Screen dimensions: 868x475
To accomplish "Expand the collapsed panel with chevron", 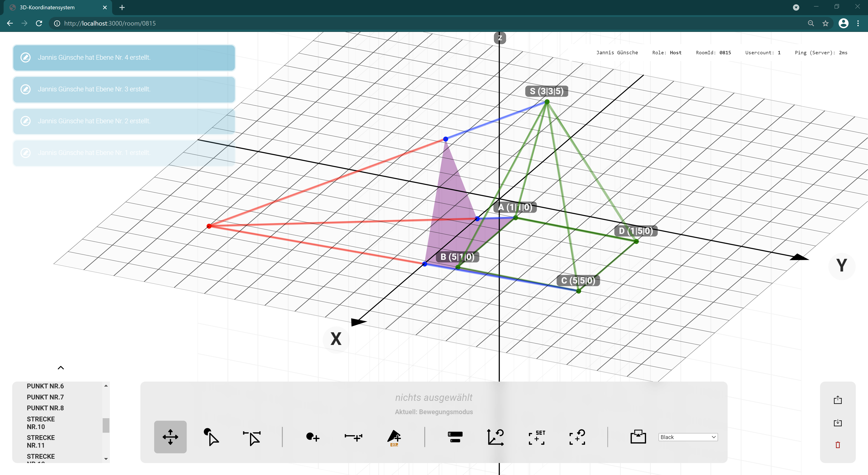I will click(61, 367).
